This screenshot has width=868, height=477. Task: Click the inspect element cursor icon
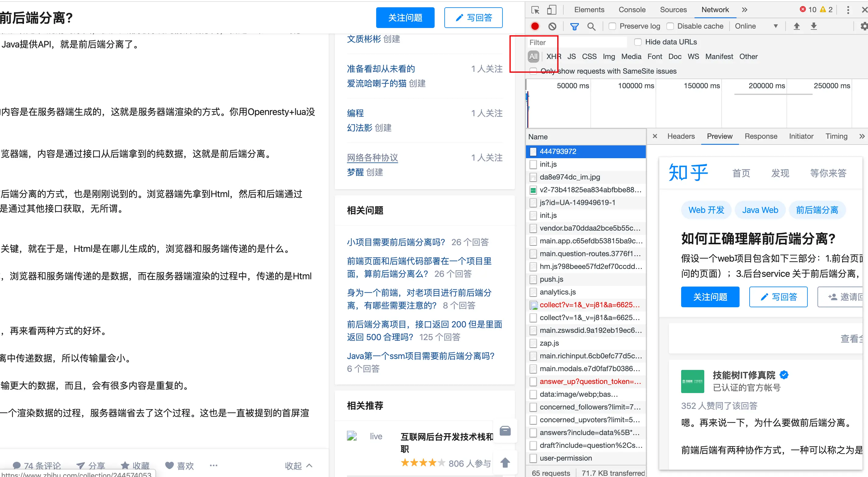[535, 10]
